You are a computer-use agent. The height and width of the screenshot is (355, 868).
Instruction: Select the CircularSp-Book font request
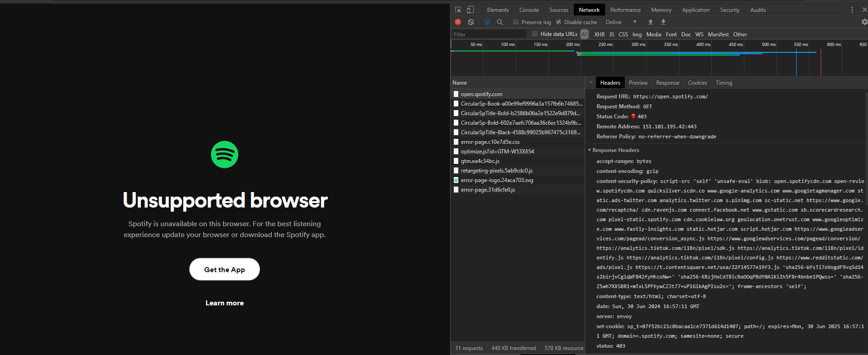(x=517, y=104)
